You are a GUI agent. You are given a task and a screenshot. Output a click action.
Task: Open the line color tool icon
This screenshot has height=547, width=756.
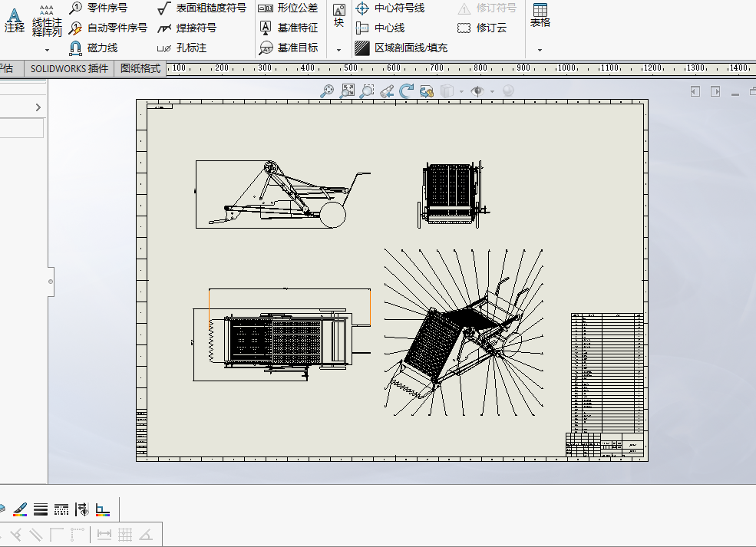pos(20,509)
